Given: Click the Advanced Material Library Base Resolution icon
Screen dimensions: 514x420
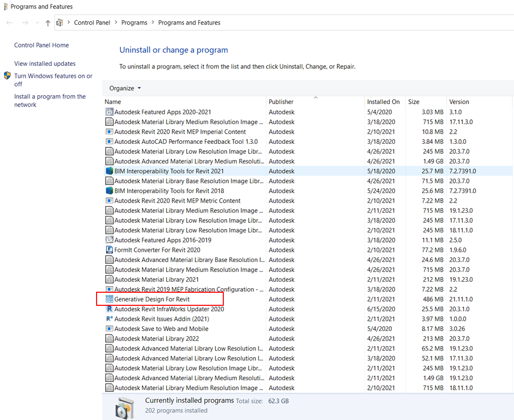Looking at the screenshot, I should [x=109, y=260].
